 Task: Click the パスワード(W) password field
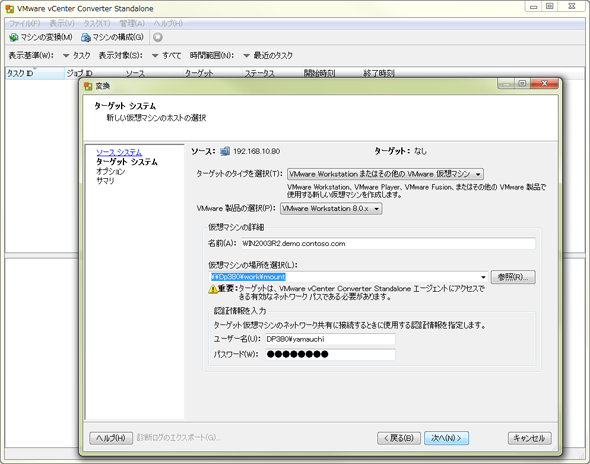click(x=330, y=354)
